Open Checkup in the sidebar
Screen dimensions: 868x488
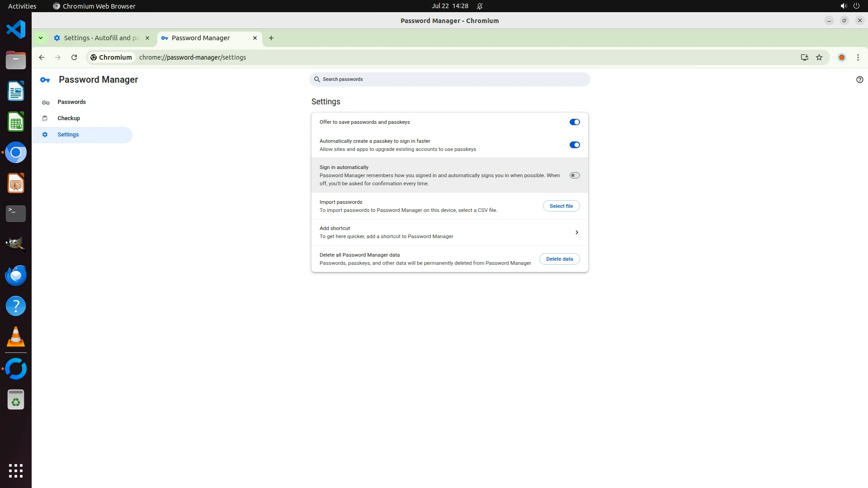pyautogui.click(x=69, y=118)
